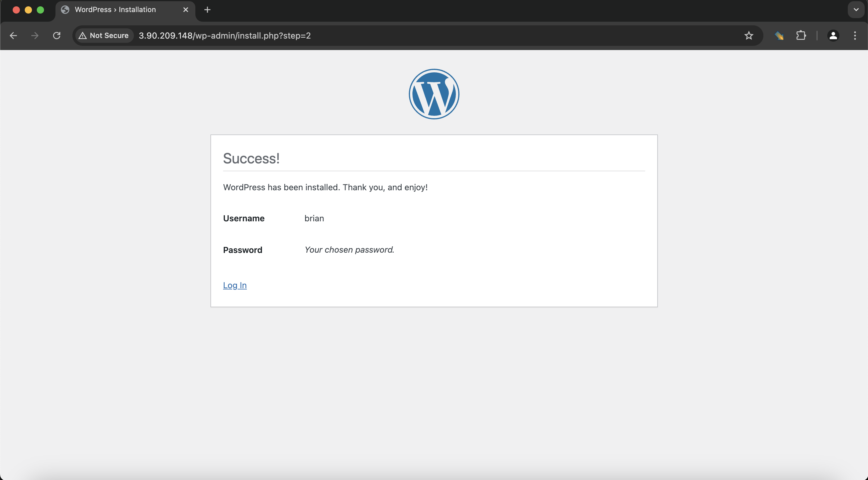The height and width of the screenshot is (480, 868).
Task: Click the forward navigation arrow
Action: [35, 36]
